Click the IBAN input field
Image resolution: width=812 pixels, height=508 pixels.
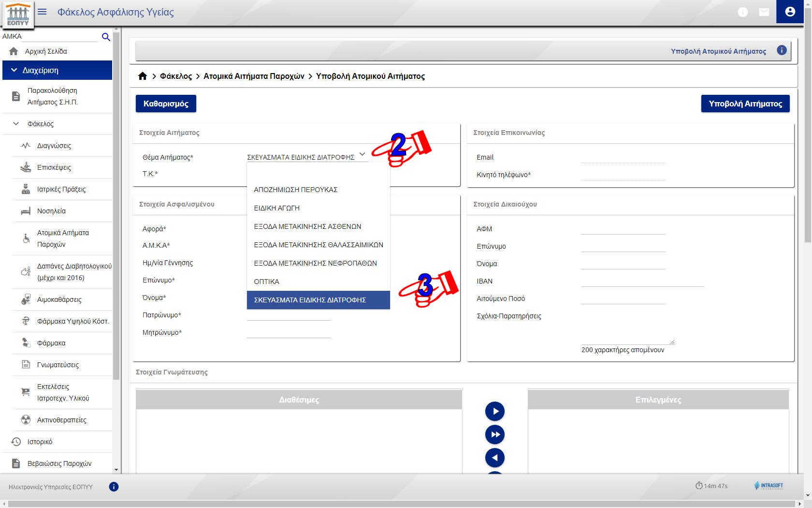[642, 281]
